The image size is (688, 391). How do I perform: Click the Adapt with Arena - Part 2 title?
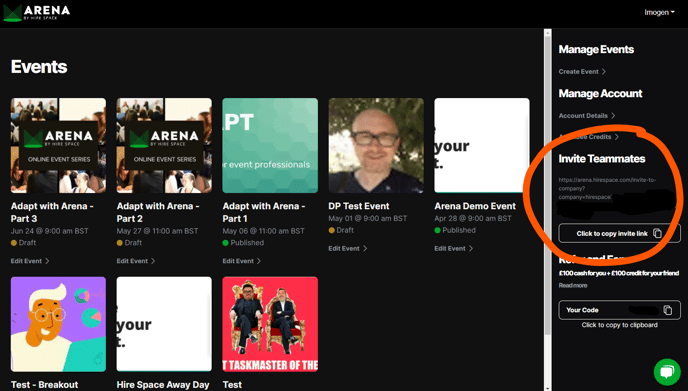click(158, 212)
